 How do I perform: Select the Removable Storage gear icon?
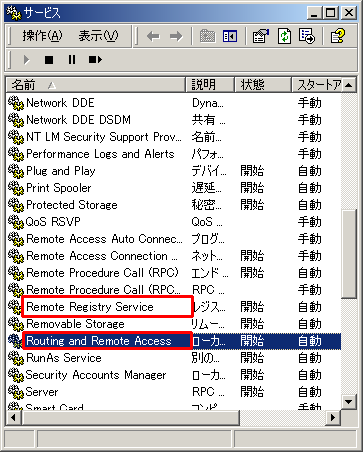pos(16,324)
